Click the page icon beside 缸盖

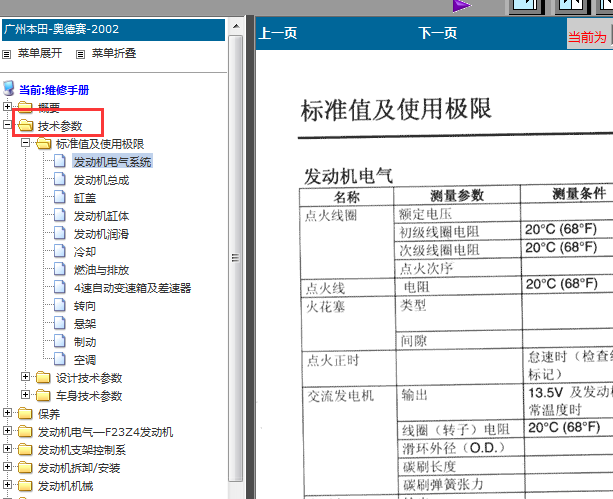click(x=59, y=197)
